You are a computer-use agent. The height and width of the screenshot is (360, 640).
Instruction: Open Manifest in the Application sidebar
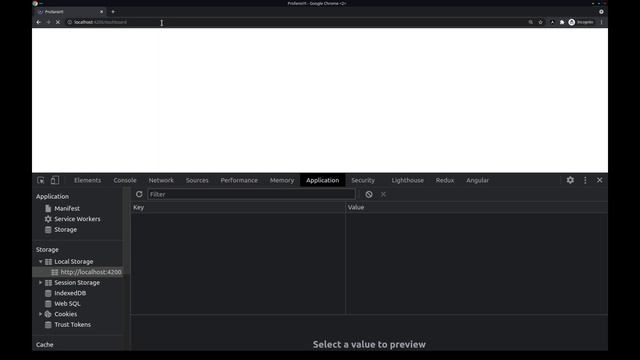(x=67, y=209)
